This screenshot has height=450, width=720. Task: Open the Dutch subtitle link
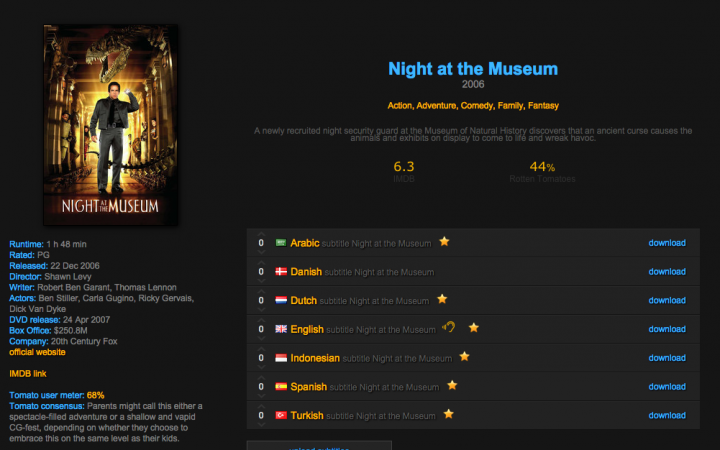[x=360, y=300]
